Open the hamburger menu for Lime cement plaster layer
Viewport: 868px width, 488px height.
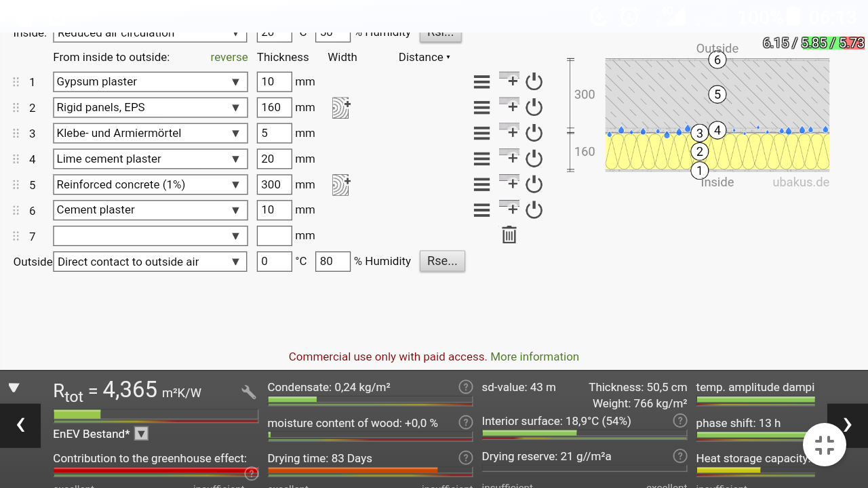coord(481,159)
